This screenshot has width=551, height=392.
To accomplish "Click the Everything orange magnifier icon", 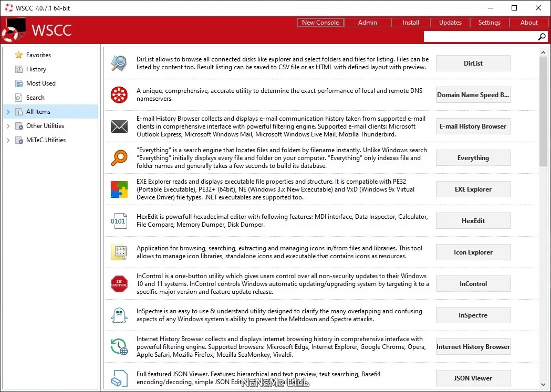I will coord(119,157).
